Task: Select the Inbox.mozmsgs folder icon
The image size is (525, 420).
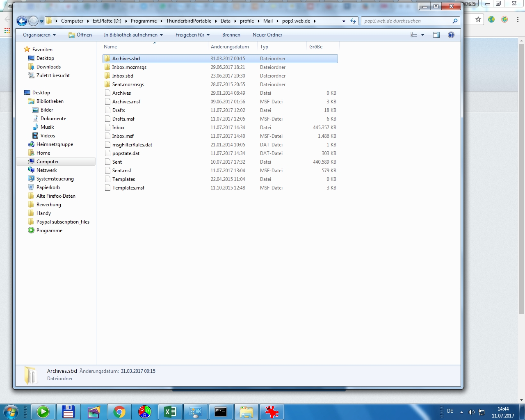Action: tap(107, 67)
